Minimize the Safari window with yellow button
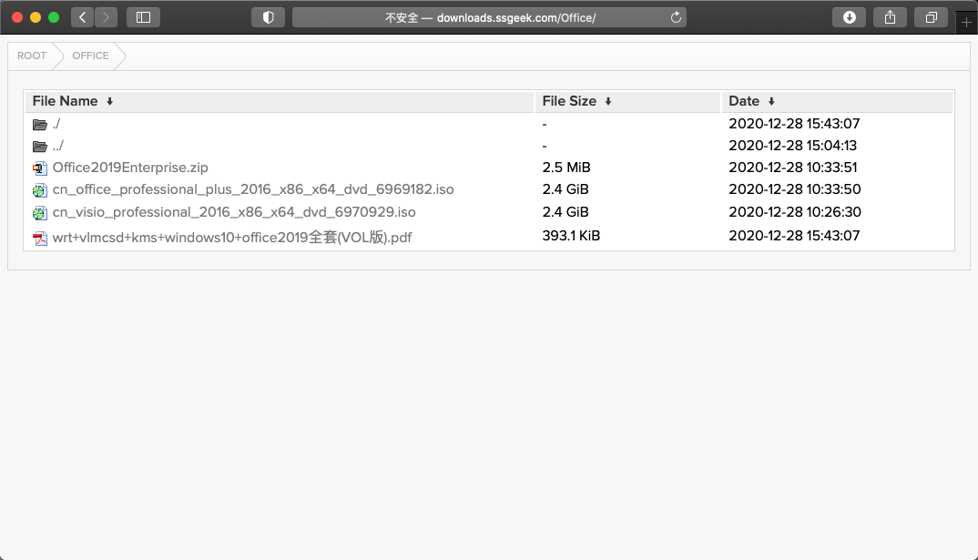 tap(36, 17)
